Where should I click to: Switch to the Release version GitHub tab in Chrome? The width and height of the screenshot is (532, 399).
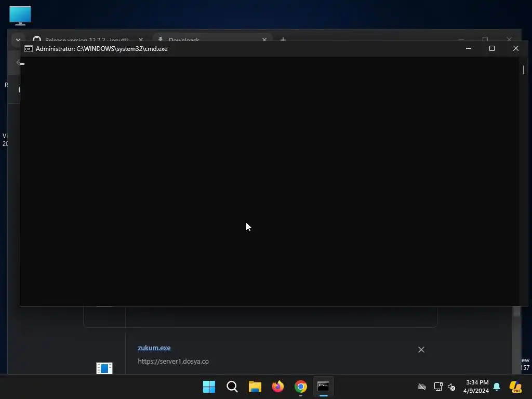click(x=87, y=39)
